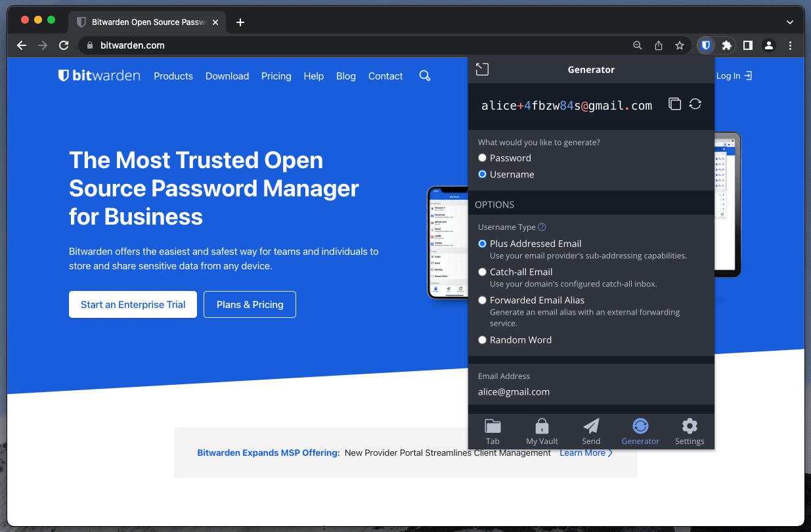
Task: Click the Log In link
Action: pos(734,76)
